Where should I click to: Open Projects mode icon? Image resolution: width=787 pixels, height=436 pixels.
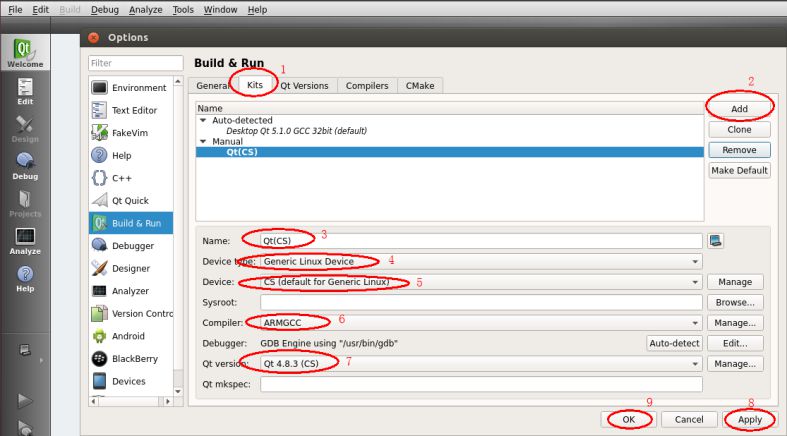[25, 203]
